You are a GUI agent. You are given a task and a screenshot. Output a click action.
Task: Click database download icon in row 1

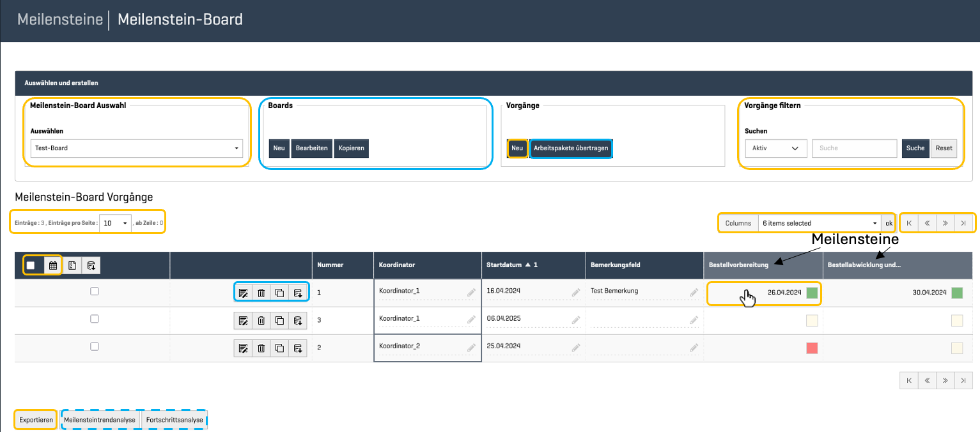(x=298, y=293)
